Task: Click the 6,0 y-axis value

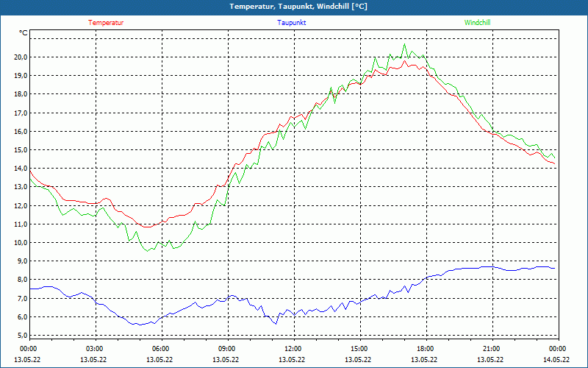Action: [22, 316]
